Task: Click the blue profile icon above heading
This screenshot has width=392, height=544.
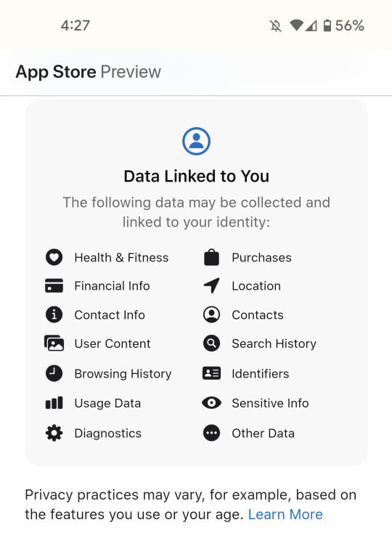Action: point(196,141)
